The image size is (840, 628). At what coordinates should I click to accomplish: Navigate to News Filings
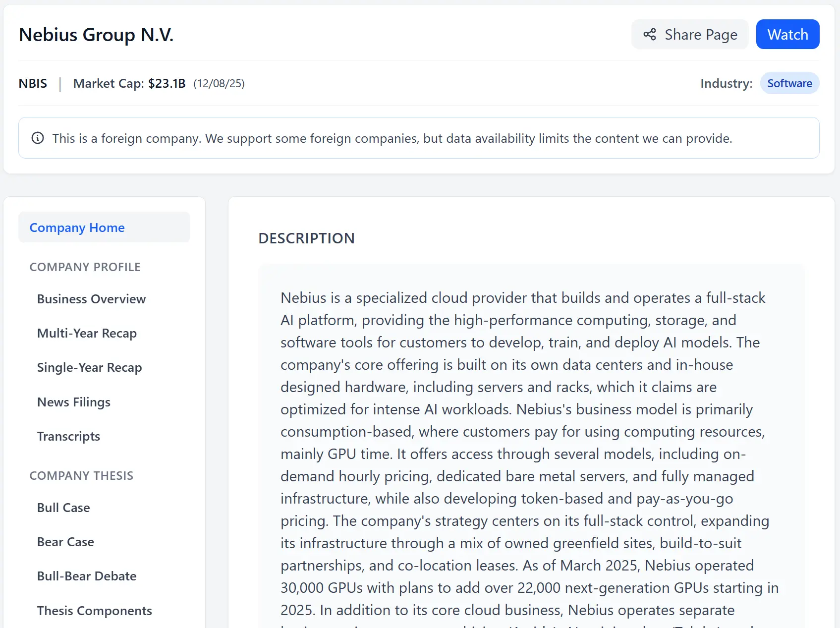coord(74,402)
